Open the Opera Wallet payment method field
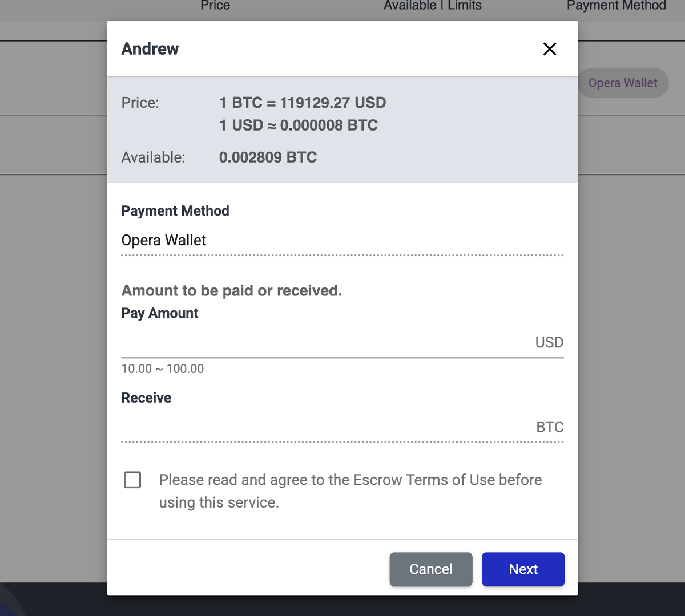 [x=341, y=241]
